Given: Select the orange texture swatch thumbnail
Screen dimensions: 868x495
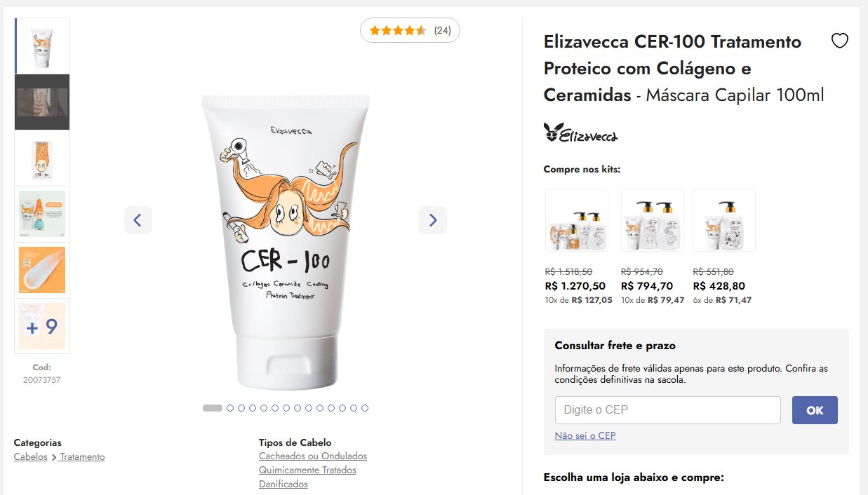Looking at the screenshot, I should [x=42, y=270].
